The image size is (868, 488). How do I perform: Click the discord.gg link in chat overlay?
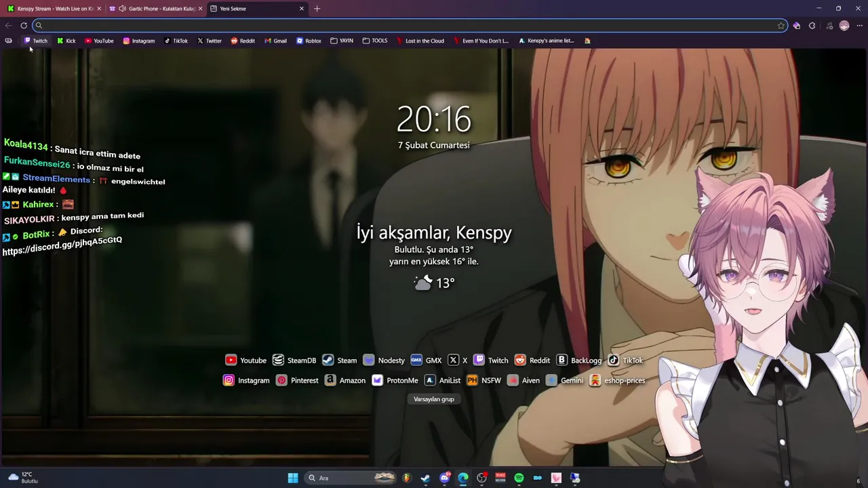(x=62, y=245)
